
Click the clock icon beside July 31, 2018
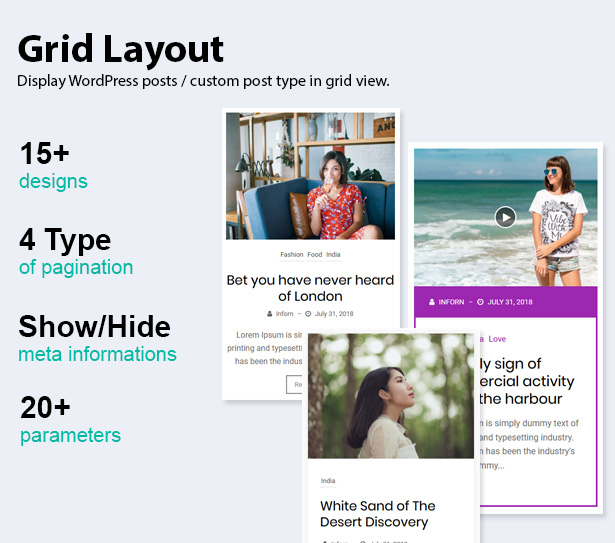[x=308, y=313]
